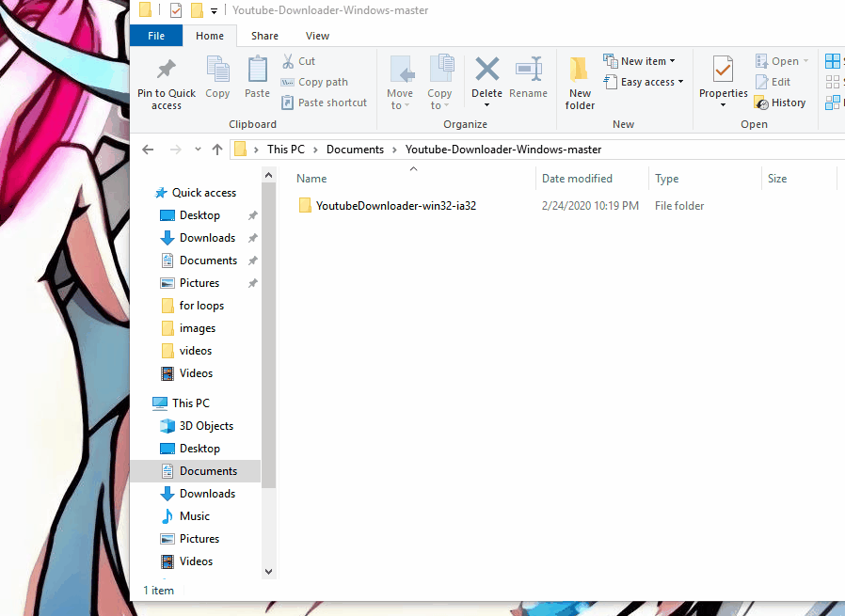Click Quick Access Toolbar properties icon
Image resolution: width=845 pixels, height=616 pixels.
176,10
